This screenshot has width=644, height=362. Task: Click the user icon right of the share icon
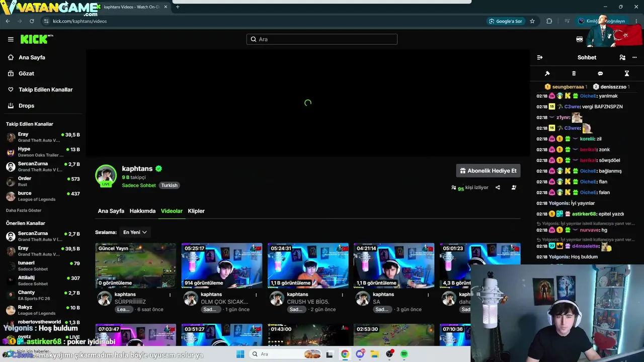[514, 188]
